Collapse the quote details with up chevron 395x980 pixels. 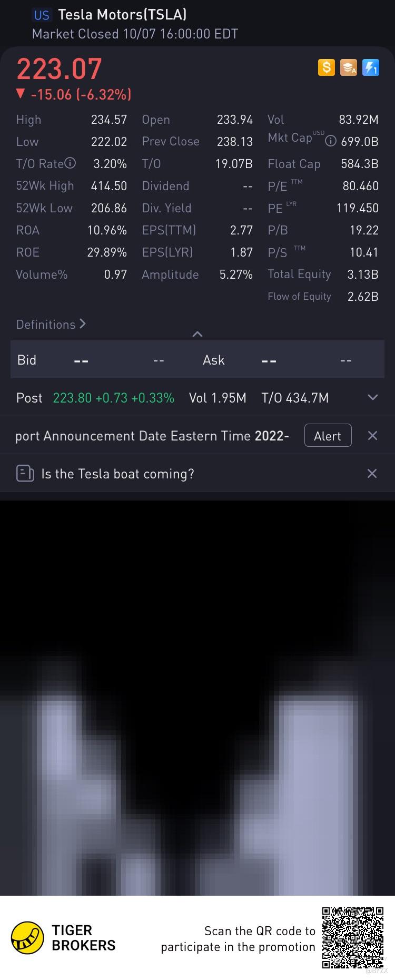[197, 334]
